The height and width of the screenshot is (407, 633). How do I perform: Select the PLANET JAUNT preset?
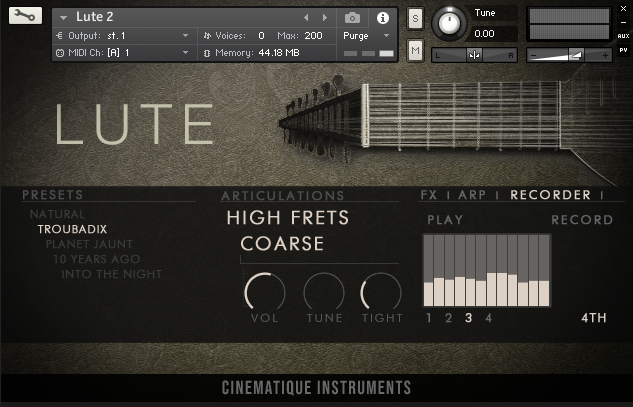click(x=89, y=244)
